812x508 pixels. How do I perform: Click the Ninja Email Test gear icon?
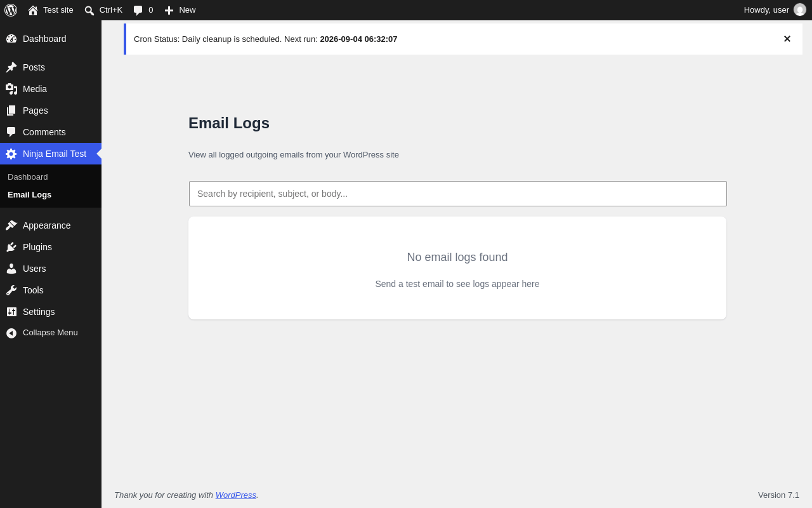tap(11, 154)
